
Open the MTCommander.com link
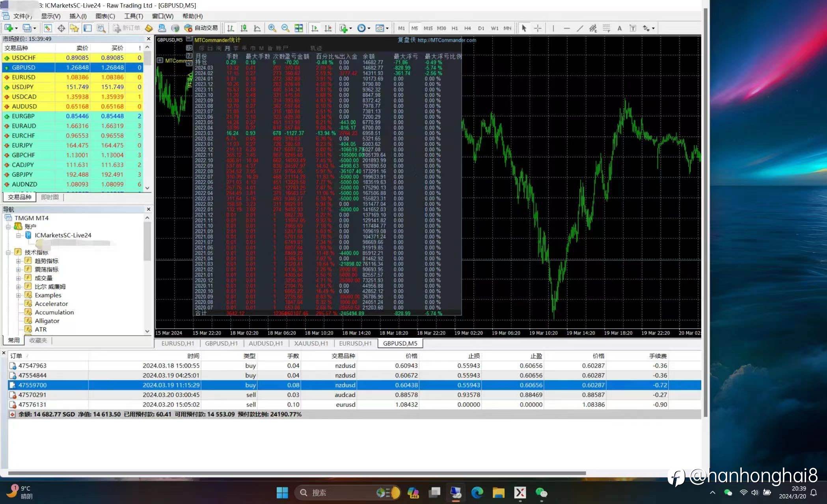click(447, 40)
